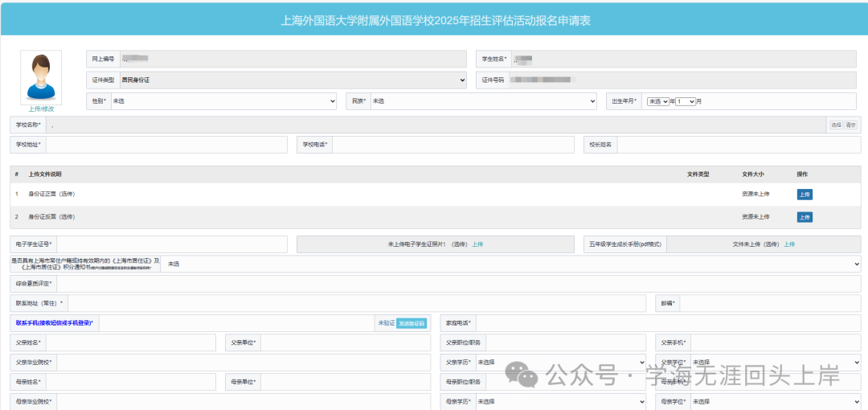Click the 学校地址 input field

[x=166, y=145]
